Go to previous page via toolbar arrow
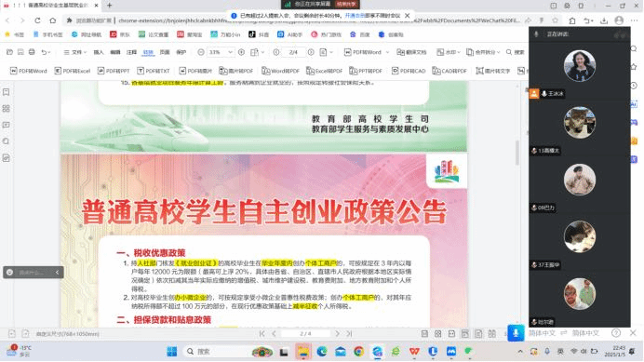Image resolution: width=644 pixels, height=362 pixels. (276, 52)
